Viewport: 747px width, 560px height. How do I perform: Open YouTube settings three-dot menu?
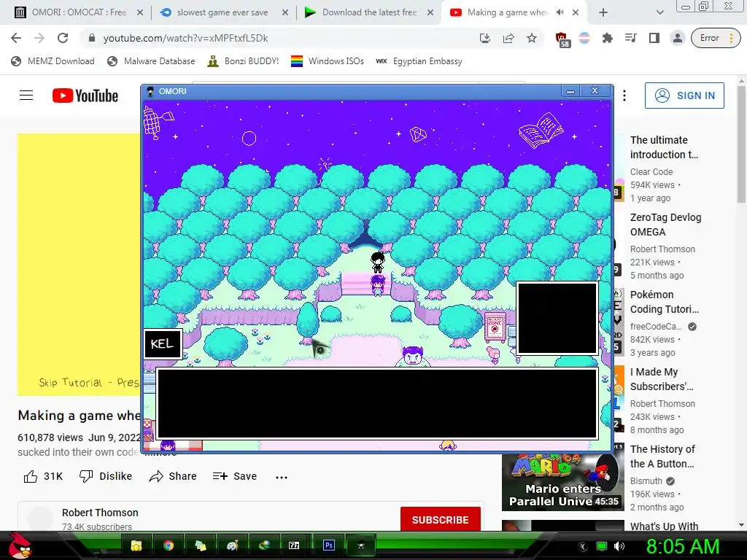pyautogui.click(x=624, y=96)
